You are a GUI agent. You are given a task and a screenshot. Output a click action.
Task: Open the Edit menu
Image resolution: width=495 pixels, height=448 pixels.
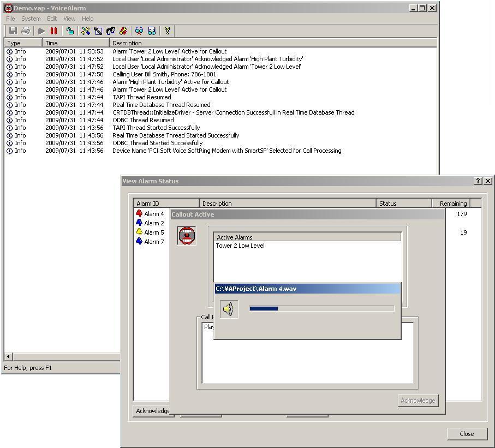[52, 19]
